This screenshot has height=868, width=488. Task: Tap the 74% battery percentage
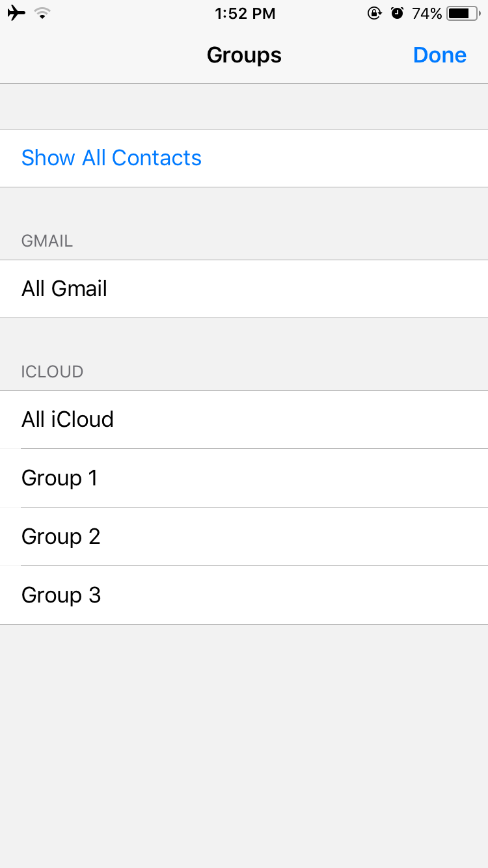point(427,13)
